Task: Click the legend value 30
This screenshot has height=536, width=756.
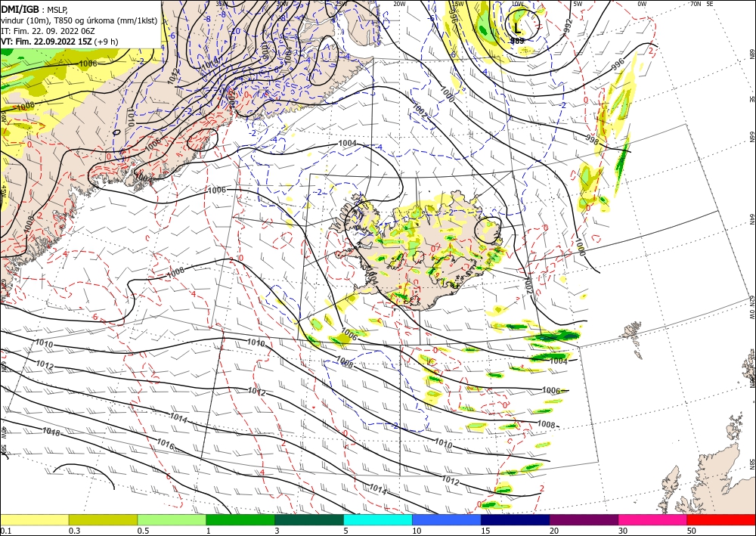Action: (x=623, y=531)
